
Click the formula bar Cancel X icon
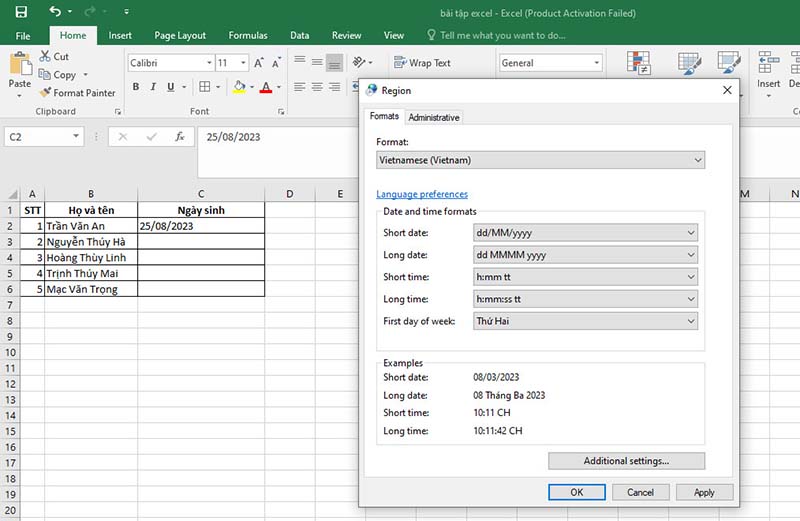(x=122, y=137)
